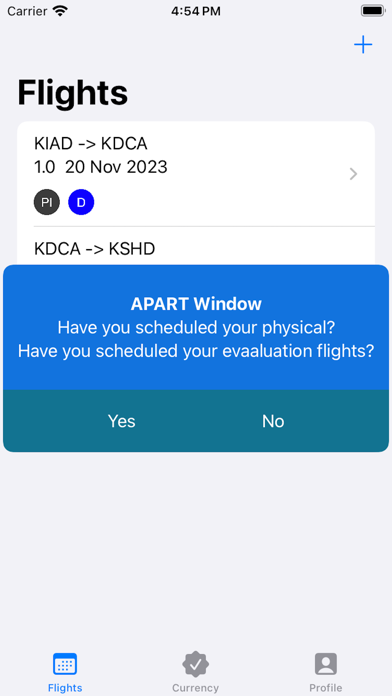This screenshot has height=696, width=392.
Task: Open the Currency tab badge icon
Action: pyautogui.click(x=195, y=664)
